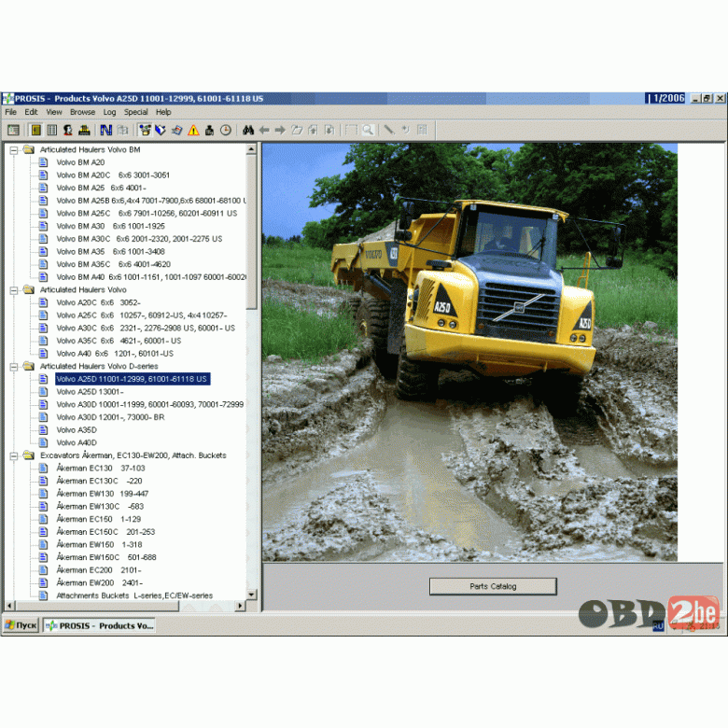Click the Parts Catalog button
Screen dimensions: 728x728
[x=493, y=586]
